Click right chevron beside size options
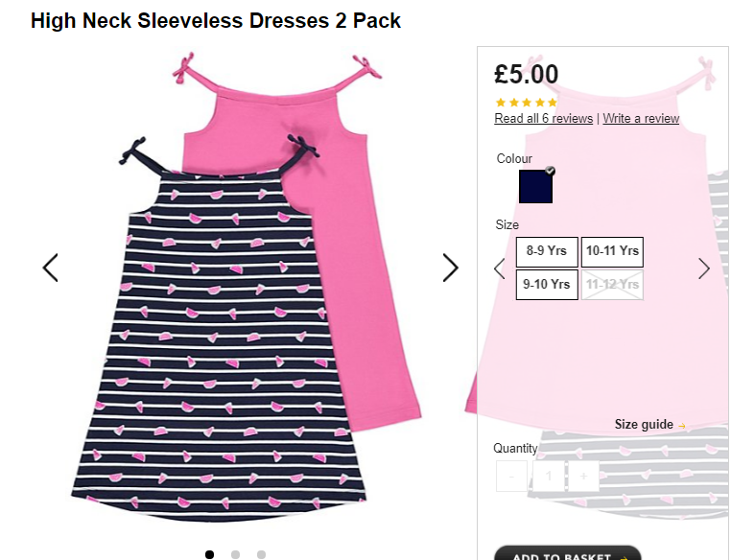This screenshot has height=560, width=731. pos(703,268)
